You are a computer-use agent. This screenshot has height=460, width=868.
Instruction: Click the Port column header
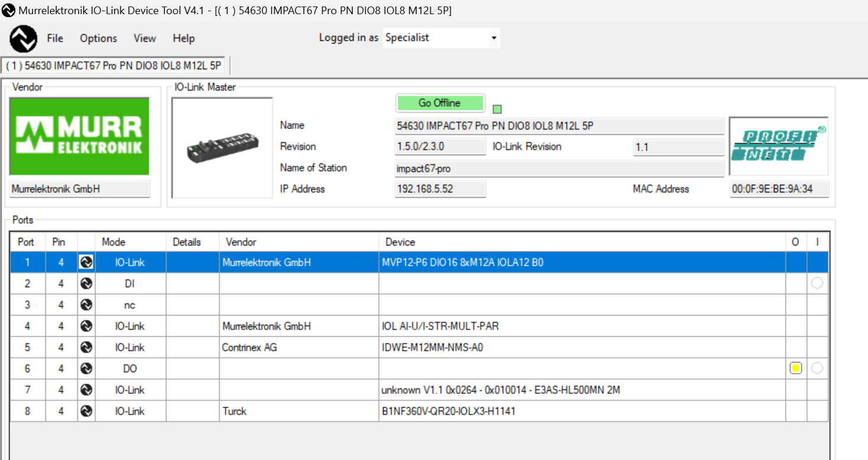[x=27, y=242]
